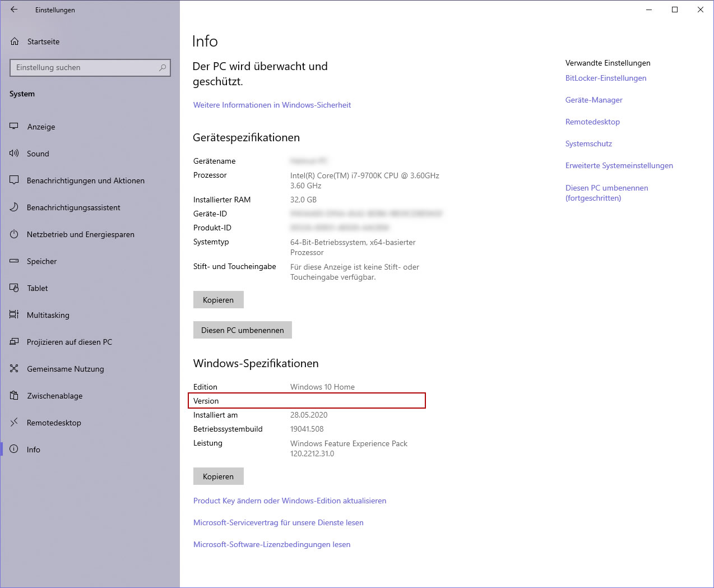714x588 pixels.
Task: Select Speicher in the sidebar
Action: tap(90, 261)
